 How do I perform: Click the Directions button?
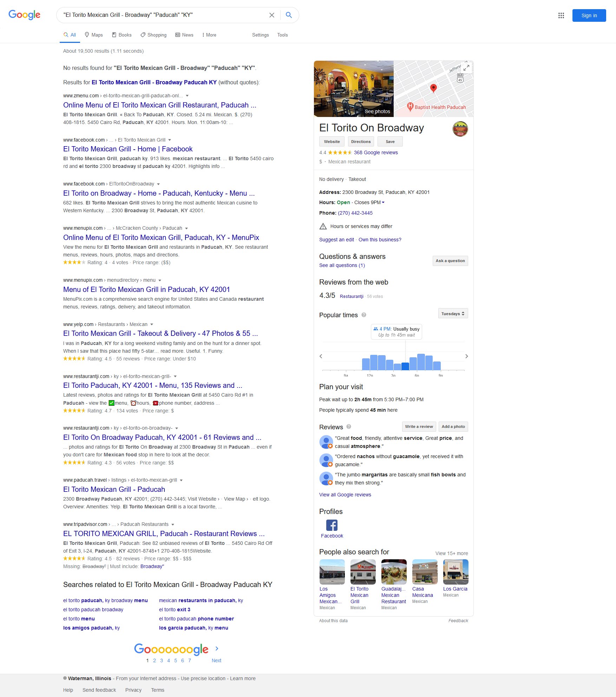pos(361,142)
